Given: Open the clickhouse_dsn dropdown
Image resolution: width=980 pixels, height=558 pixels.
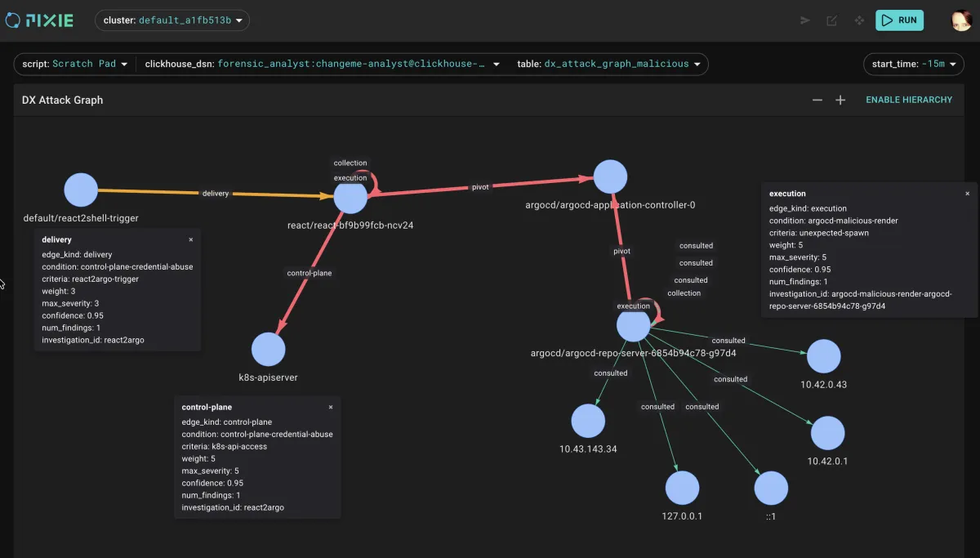Looking at the screenshot, I should point(323,64).
